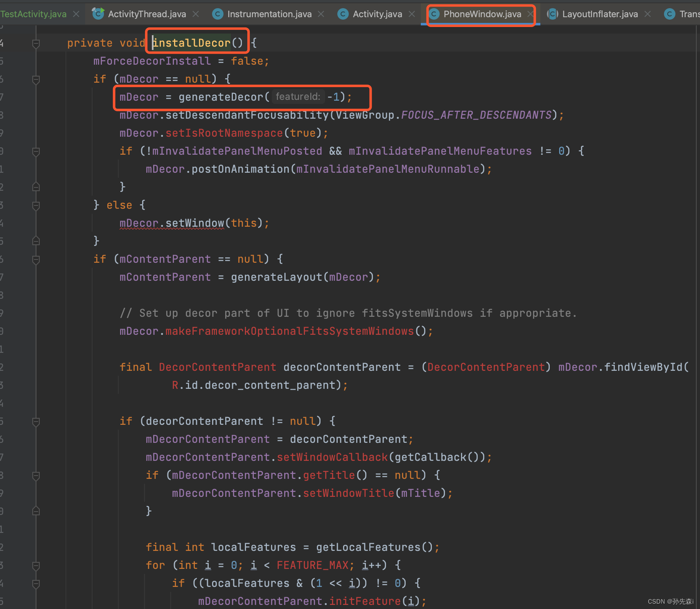Click the getCallback() call
The width and height of the screenshot is (700, 609).
[437, 457]
